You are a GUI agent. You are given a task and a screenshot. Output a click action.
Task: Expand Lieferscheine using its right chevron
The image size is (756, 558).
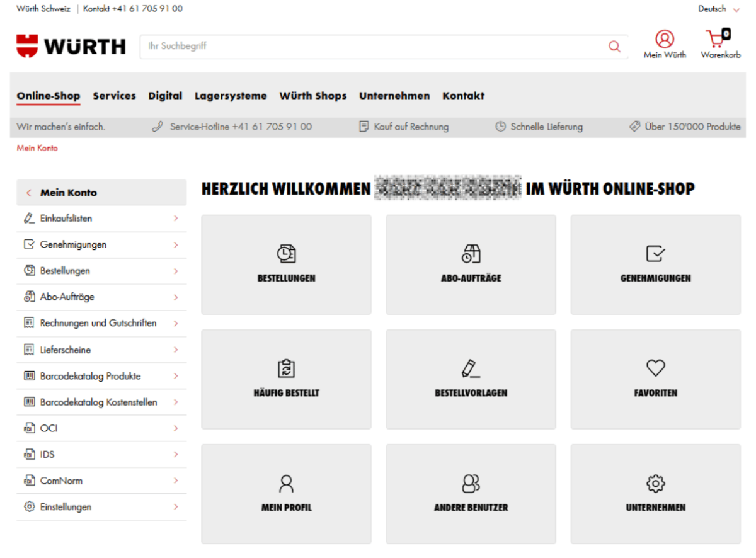(176, 350)
